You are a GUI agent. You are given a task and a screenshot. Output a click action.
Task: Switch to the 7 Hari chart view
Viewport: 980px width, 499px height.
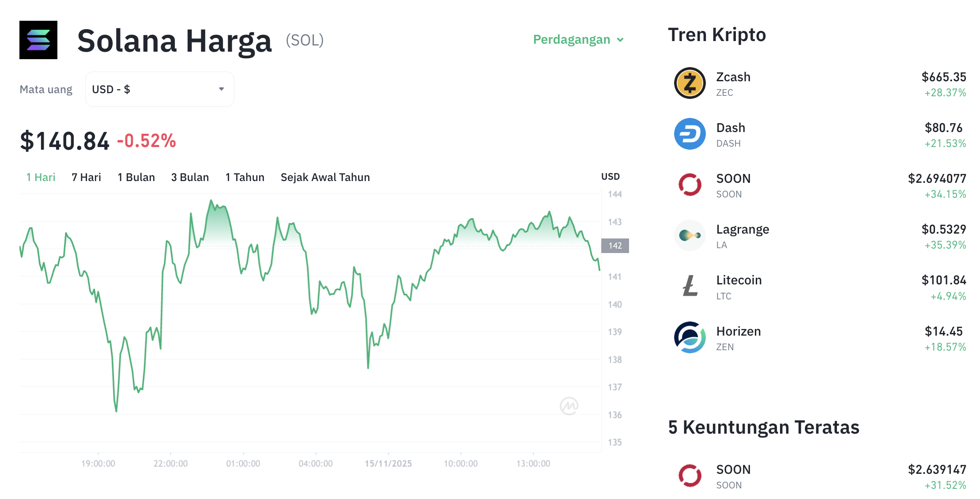[x=86, y=177]
